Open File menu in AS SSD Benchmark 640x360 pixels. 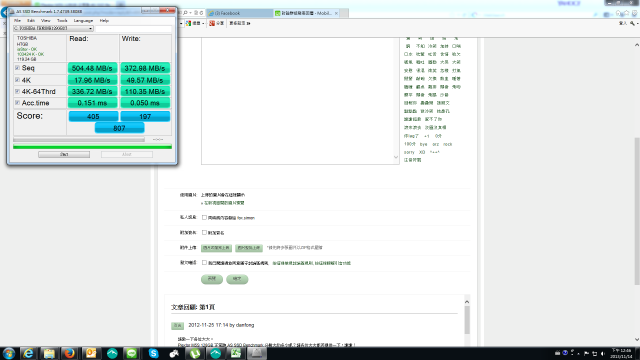17,20
